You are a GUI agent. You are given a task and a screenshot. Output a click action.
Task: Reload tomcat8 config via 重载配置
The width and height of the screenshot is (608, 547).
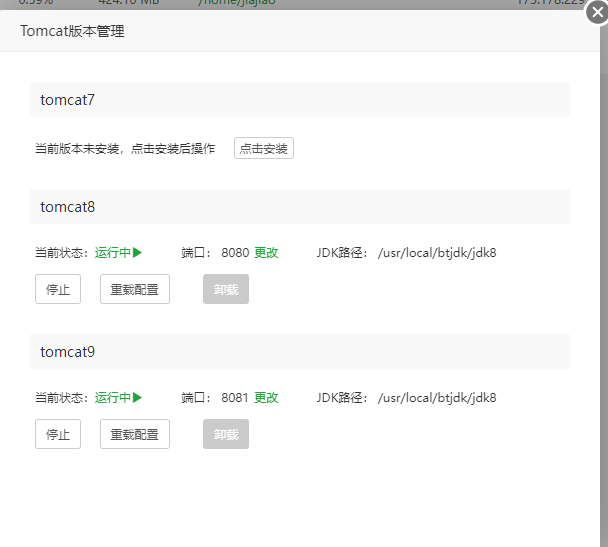pyautogui.click(x=135, y=289)
